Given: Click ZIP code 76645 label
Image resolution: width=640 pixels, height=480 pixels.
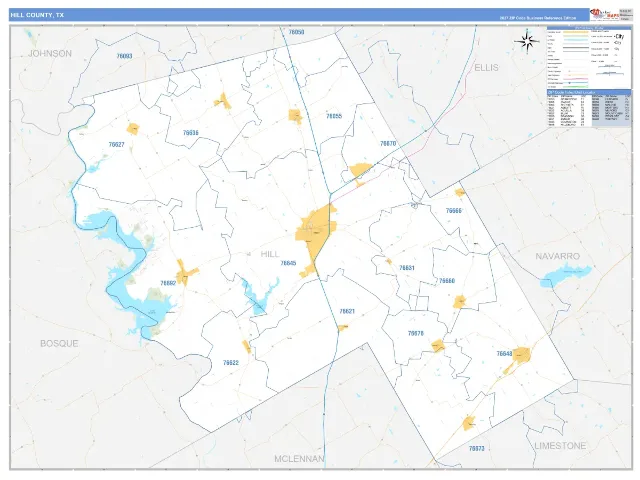Looking at the screenshot, I should 288,263.
